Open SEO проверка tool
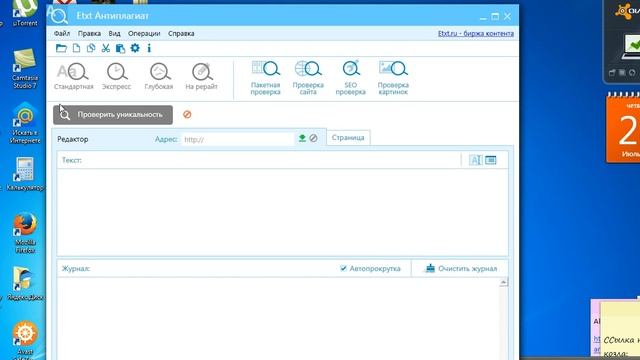The height and width of the screenshot is (360, 640). (x=351, y=78)
